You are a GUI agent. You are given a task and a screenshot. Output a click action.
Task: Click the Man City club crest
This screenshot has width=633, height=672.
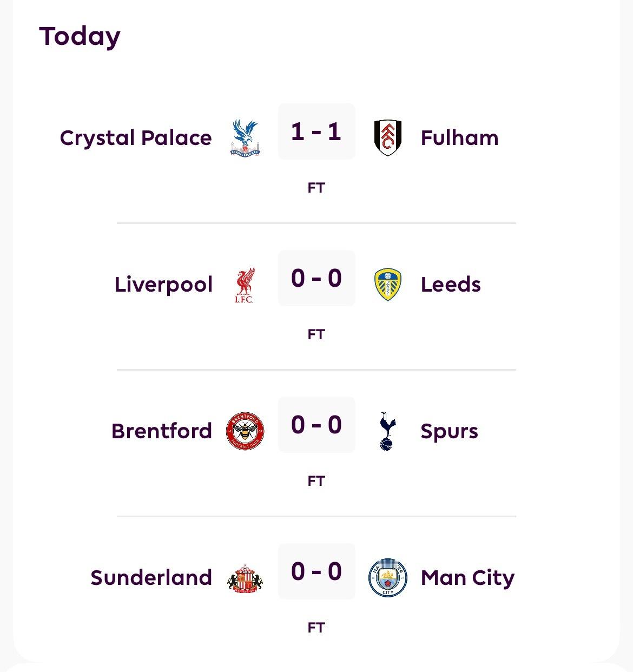(x=388, y=578)
